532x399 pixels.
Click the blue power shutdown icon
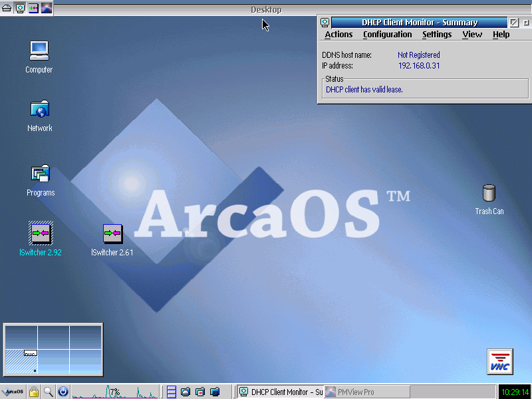63,392
